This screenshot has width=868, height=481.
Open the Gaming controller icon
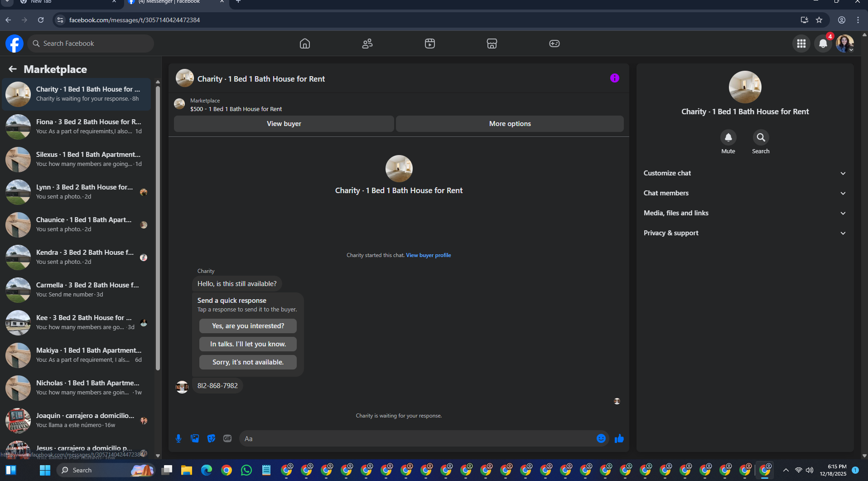tap(555, 44)
